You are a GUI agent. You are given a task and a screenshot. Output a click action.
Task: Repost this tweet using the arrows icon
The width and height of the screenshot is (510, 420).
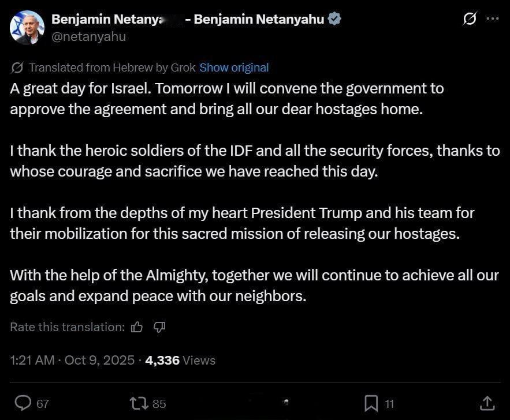[x=139, y=403]
